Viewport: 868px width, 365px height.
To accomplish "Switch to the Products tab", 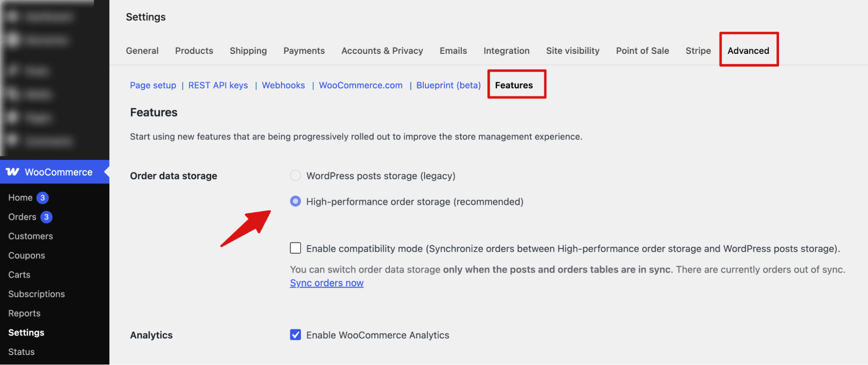I will [x=194, y=51].
